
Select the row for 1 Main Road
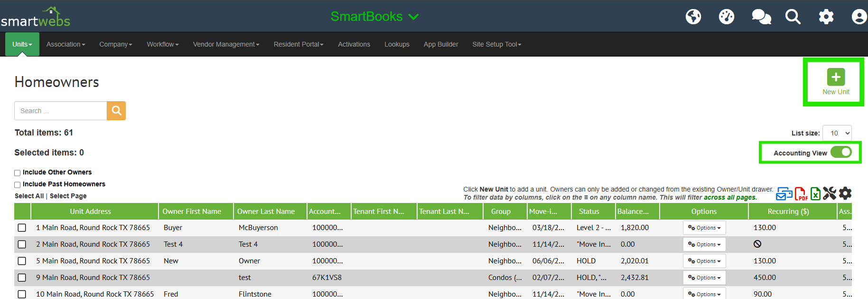(22, 228)
